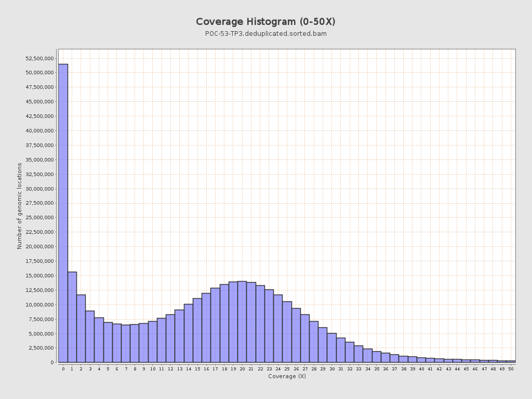Click the y-axis tick label '2,500,000'
Image resolution: width=532 pixels, height=399 pixels.
(x=41, y=348)
